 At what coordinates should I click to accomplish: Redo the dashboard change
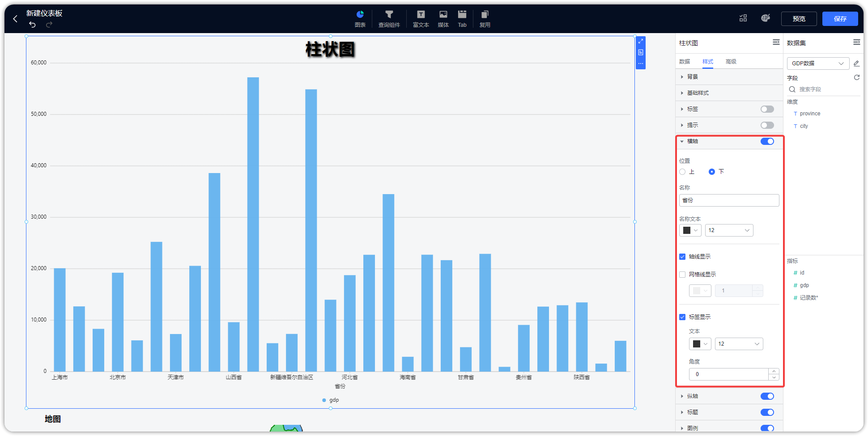point(49,24)
